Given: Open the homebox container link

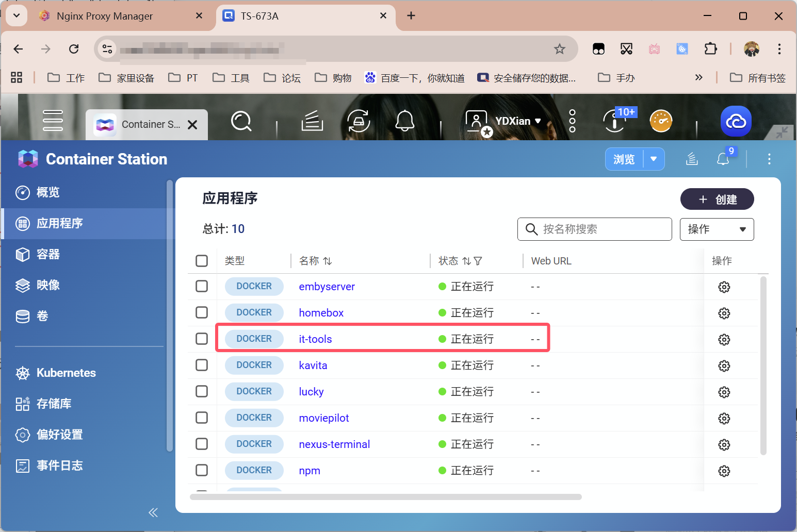Looking at the screenshot, I should point(321,312).
